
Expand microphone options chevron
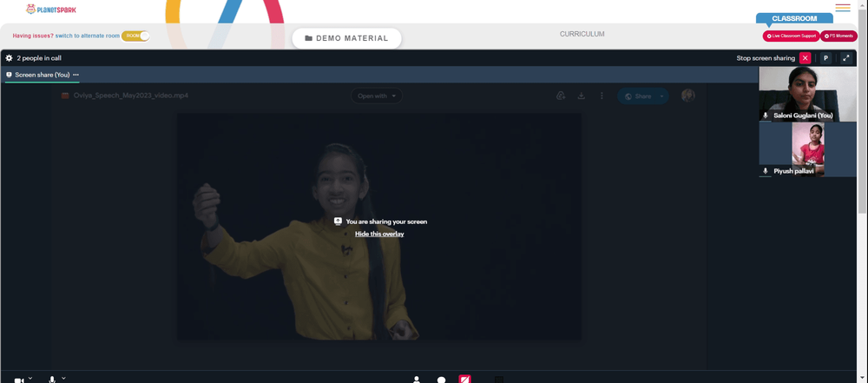pos(63,378)
